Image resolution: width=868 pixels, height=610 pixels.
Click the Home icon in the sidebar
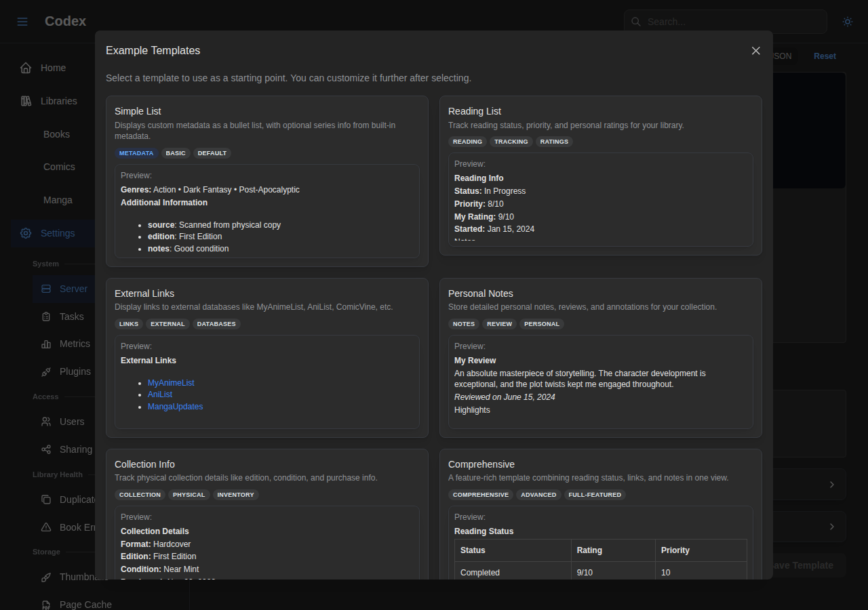pyautogui.click(x=25, y=68)
